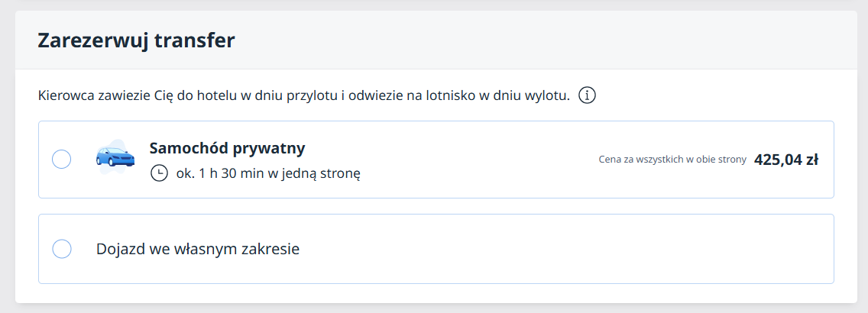Click the Samochód prywatny title text
This screenshot has width=868, height=313.
point(227,148)
